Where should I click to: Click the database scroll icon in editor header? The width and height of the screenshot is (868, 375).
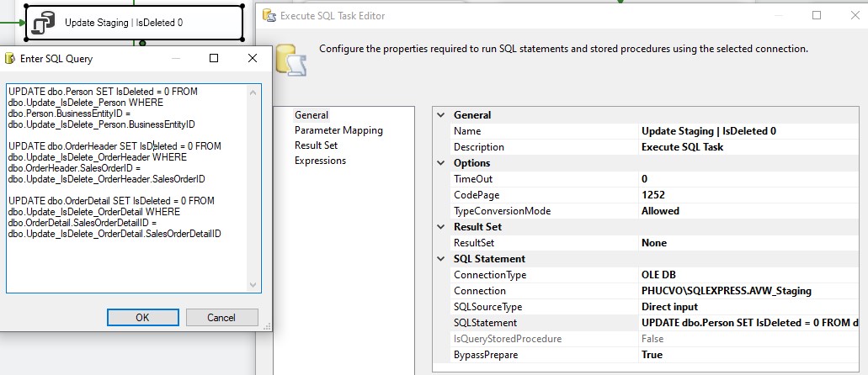click(x=291, y=59)
